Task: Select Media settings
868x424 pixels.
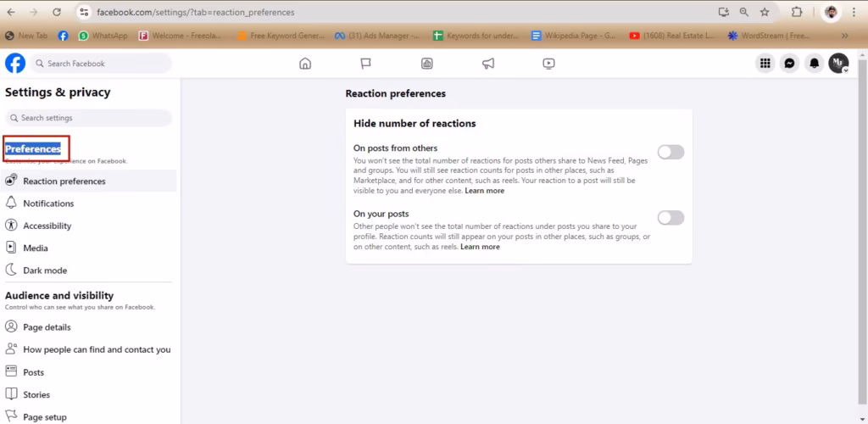Action: click(x=88, y=248)
